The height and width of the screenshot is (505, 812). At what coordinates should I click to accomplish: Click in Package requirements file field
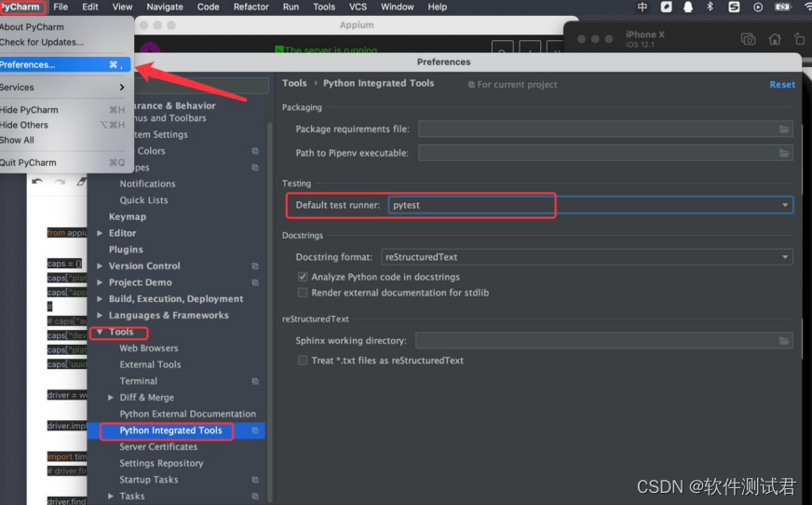pos(605,129)
